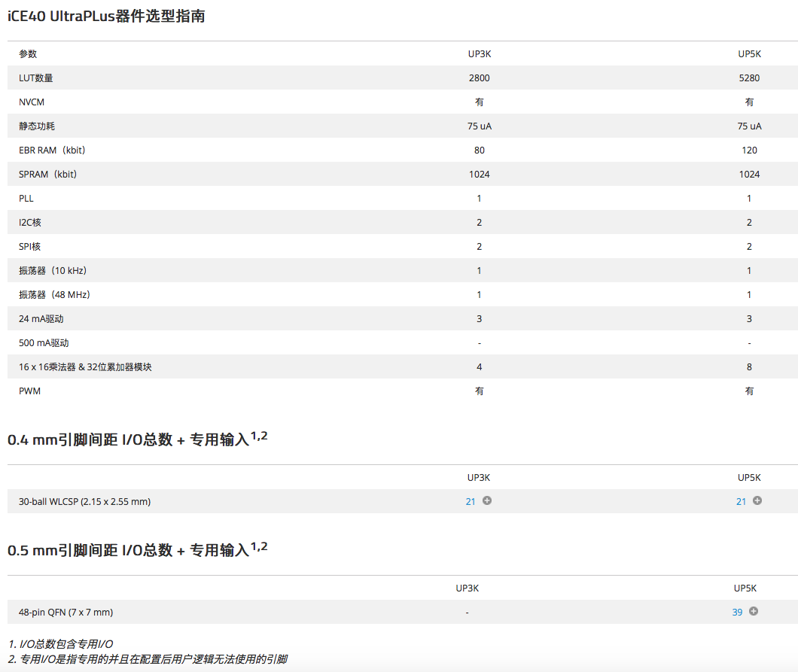The width and height of the screenshot is (798, 672).
Task: Click the UP3K SPRAM value 1024
Action: click(x=480, y=175)
